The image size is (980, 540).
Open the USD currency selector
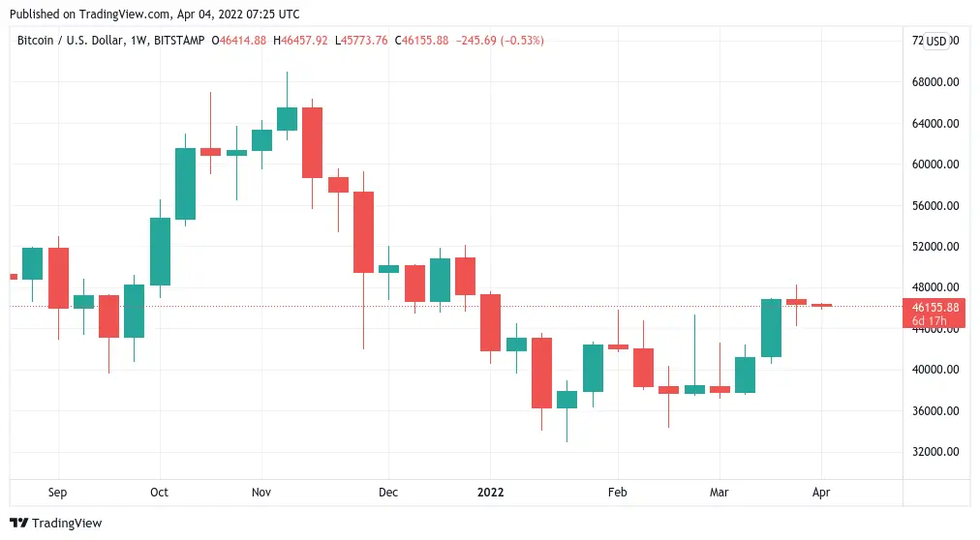(x=935, y=41)
